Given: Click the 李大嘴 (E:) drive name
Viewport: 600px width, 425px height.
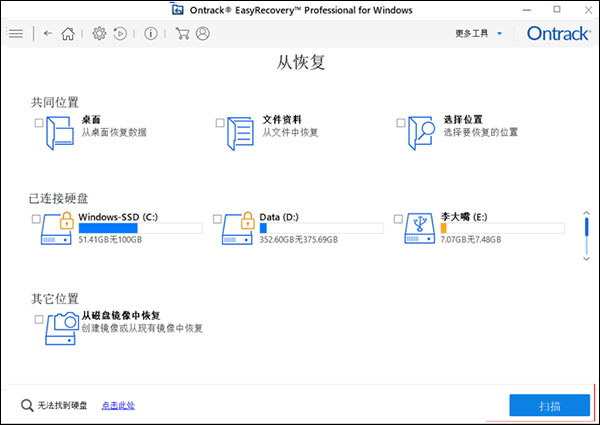Looking at the screenshot, I should [464, 217].
